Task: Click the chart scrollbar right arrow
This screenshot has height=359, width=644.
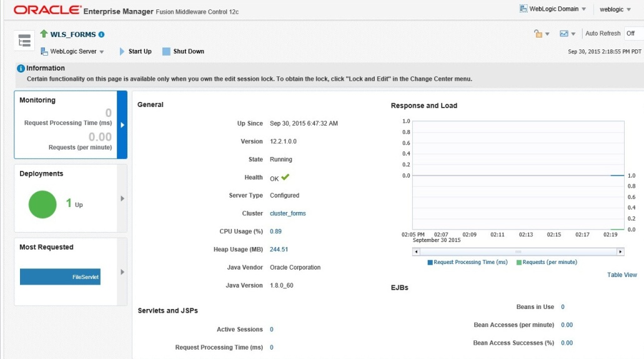Action: point(620,251)
